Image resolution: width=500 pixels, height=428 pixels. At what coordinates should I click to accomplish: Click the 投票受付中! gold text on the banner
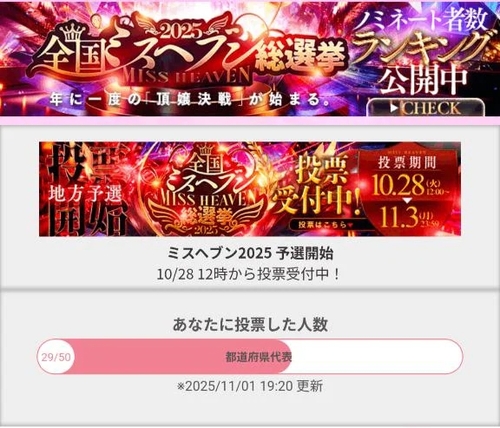(x=316, y=186)
